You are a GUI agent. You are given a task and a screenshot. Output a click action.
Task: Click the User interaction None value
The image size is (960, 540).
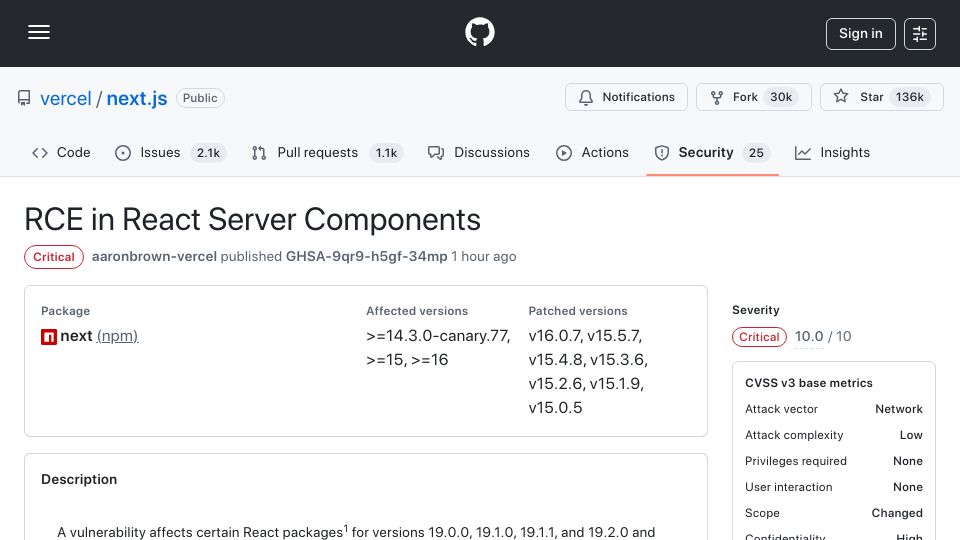point(908,487)
